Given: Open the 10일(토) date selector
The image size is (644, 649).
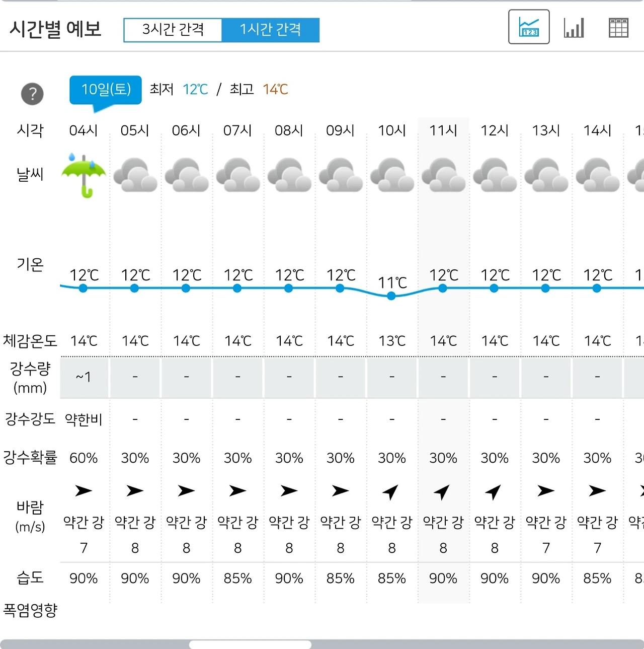Looking at the screenshot, I should click(105, 89).
